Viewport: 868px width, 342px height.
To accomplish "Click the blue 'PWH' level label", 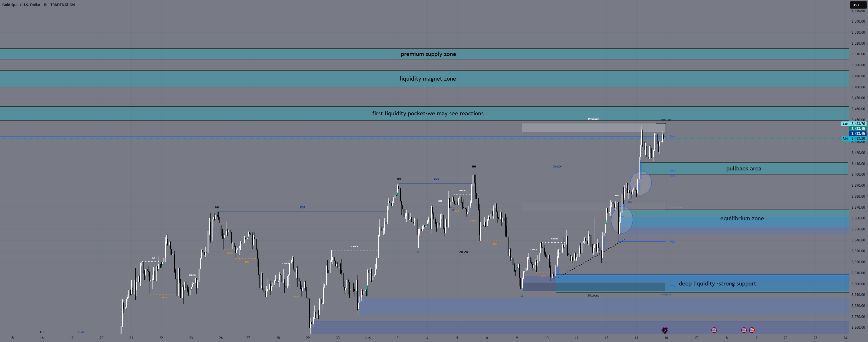I will (672, 171).
